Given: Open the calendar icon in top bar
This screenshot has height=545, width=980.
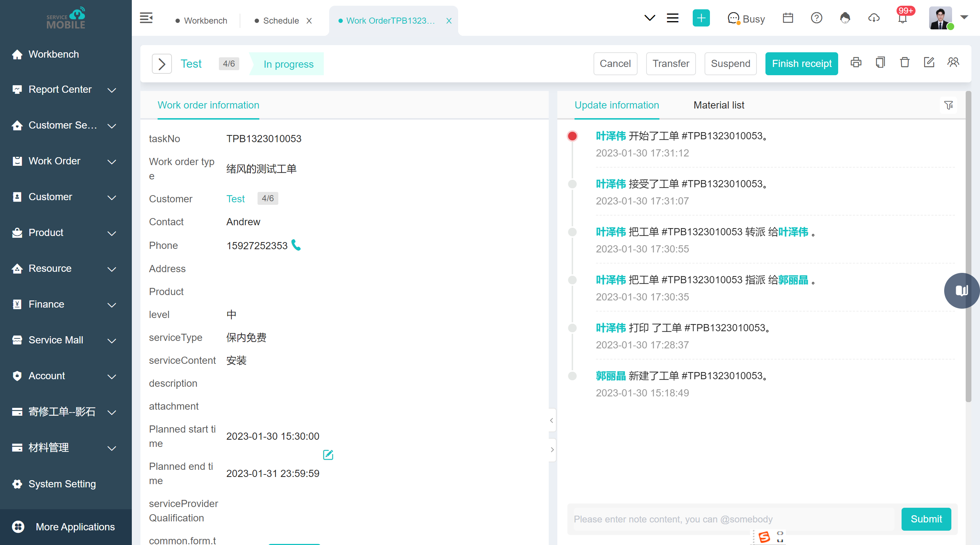Looking at the screenshot, I should point(788,18).
